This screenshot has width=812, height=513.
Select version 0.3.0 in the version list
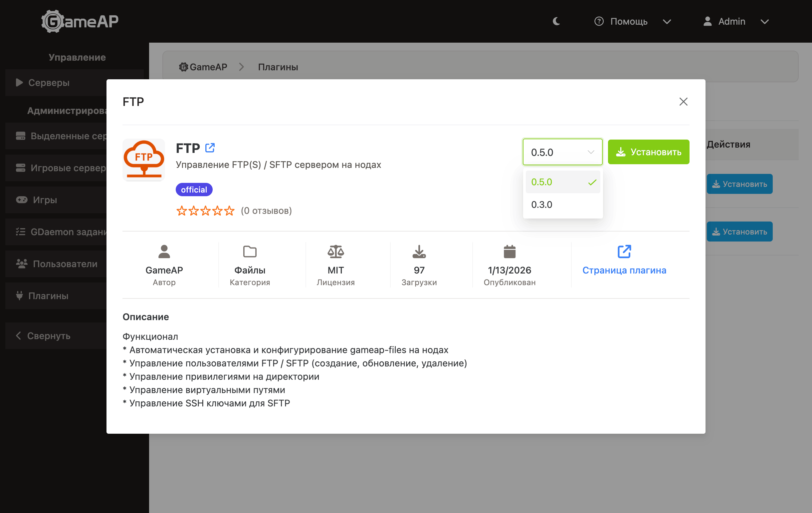click(x=541, y=204)
